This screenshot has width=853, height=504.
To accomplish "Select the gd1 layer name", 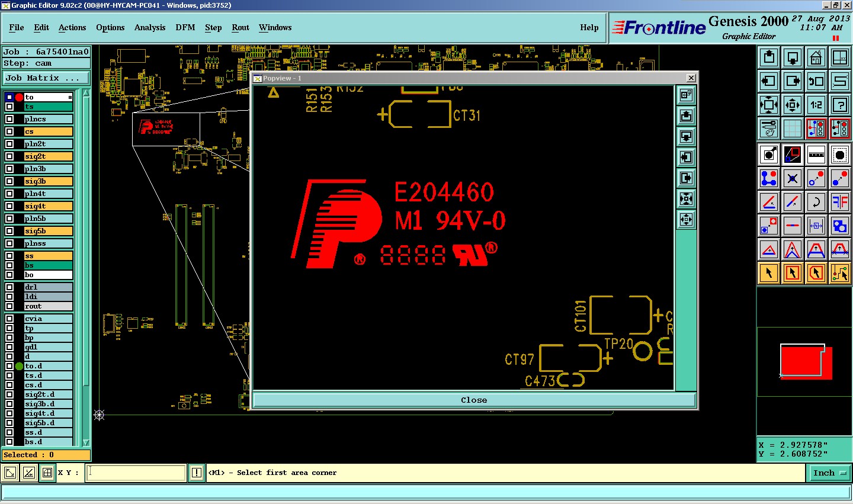I will tap(48, 347).
